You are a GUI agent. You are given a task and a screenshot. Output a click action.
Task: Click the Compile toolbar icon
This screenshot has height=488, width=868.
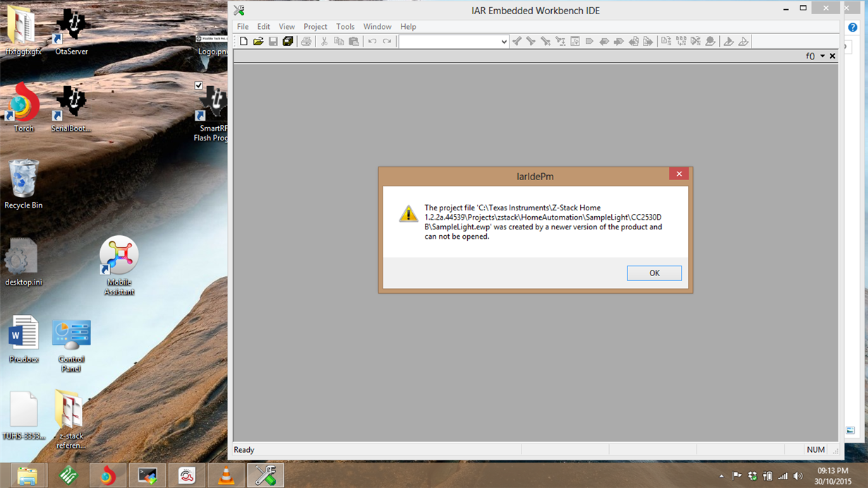point(666,42)
